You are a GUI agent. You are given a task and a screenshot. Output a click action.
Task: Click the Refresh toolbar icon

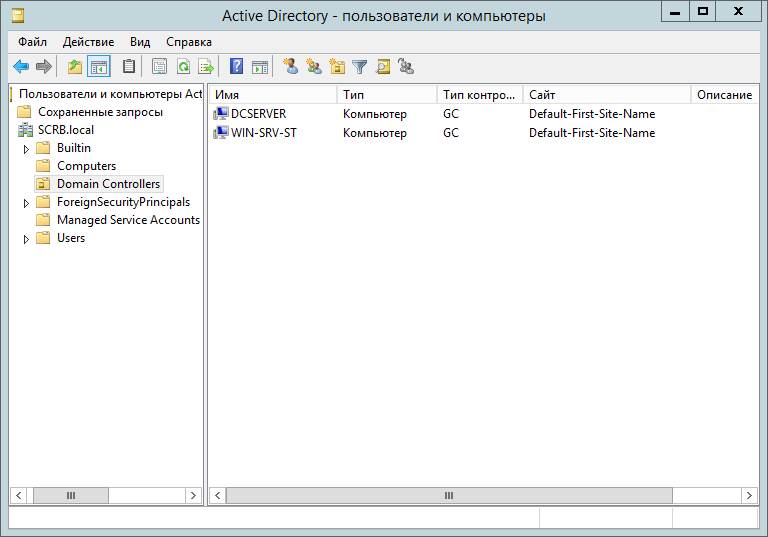click(183, 67)
